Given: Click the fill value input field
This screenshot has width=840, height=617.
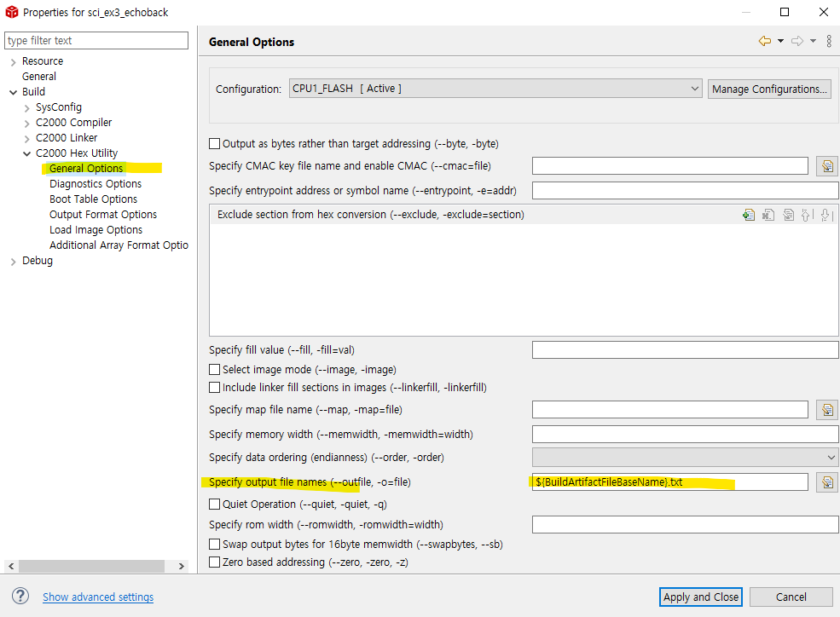Looking at the screenshot, I should (x=685, y=350).
